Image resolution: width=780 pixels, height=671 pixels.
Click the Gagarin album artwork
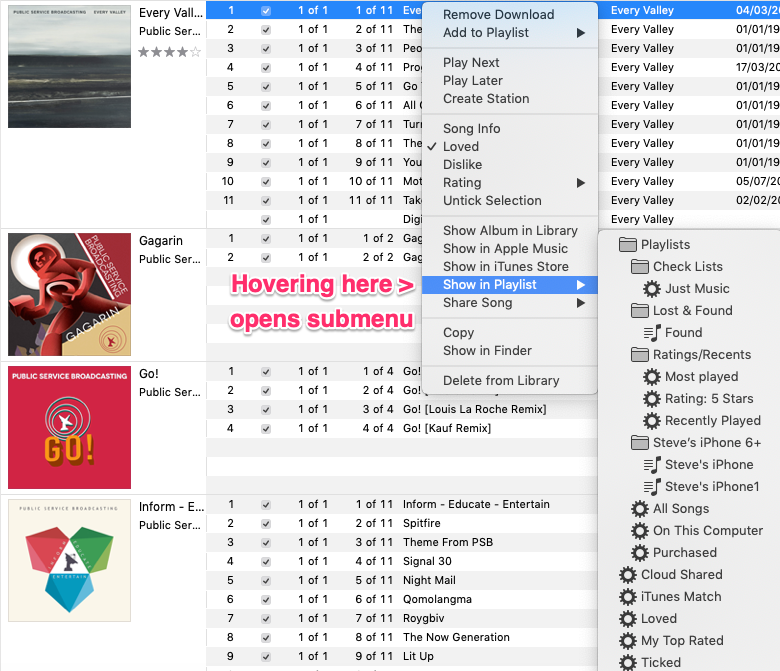click(x=70, y=294)
